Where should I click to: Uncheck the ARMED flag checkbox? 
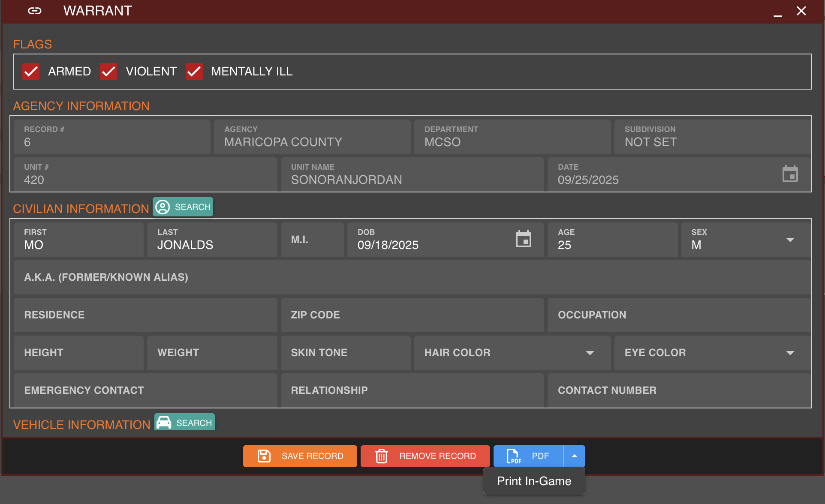click(x=31, y=72)
